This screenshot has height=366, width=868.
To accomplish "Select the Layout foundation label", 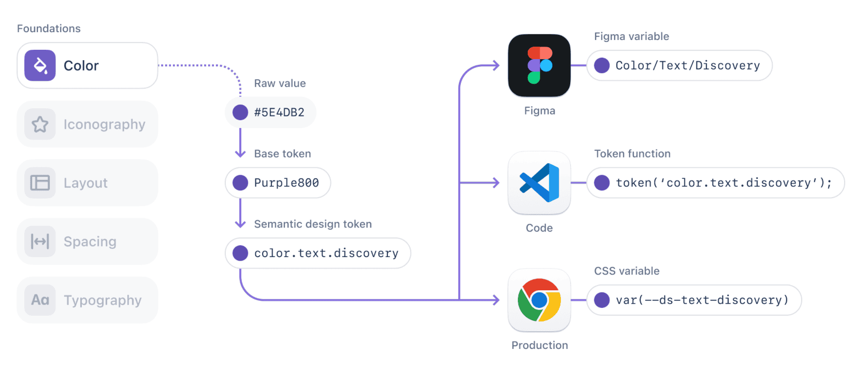I will [85, 183].
